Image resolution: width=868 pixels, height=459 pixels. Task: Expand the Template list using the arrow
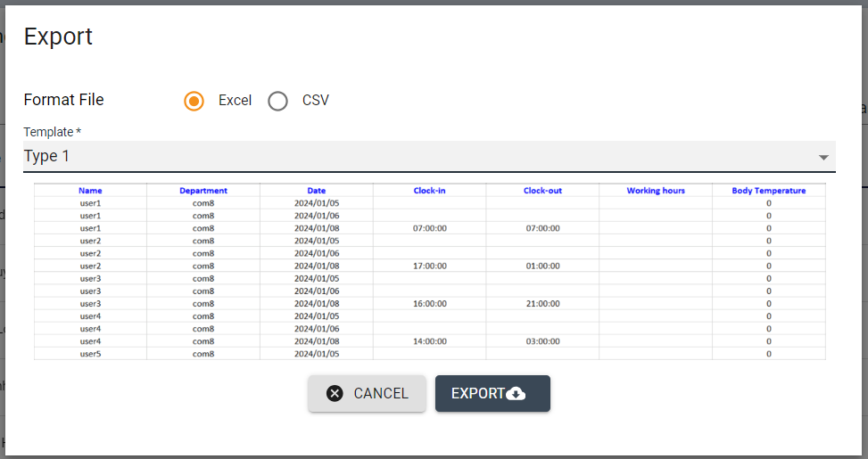(x=823, y=158)
